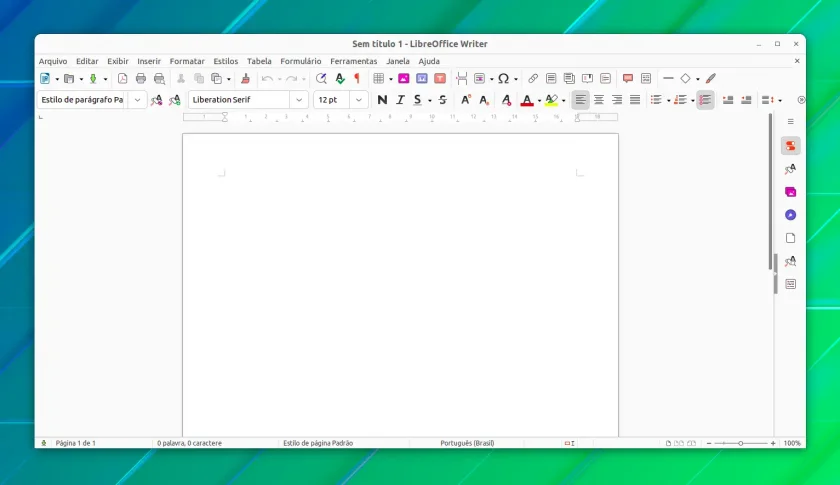
Task: Run the spelling check
Action: tap(340, 79)
